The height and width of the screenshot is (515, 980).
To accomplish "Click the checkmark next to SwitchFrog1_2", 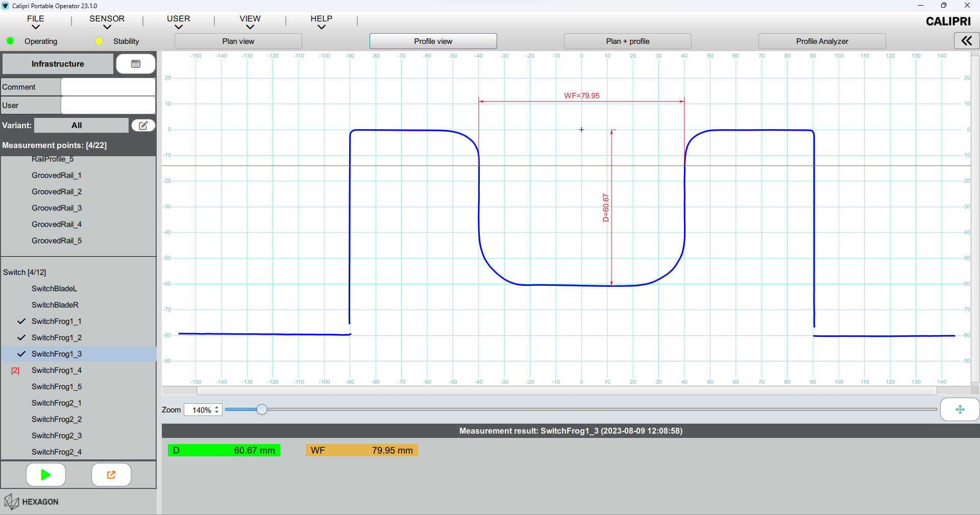I will tap(21, 337).
